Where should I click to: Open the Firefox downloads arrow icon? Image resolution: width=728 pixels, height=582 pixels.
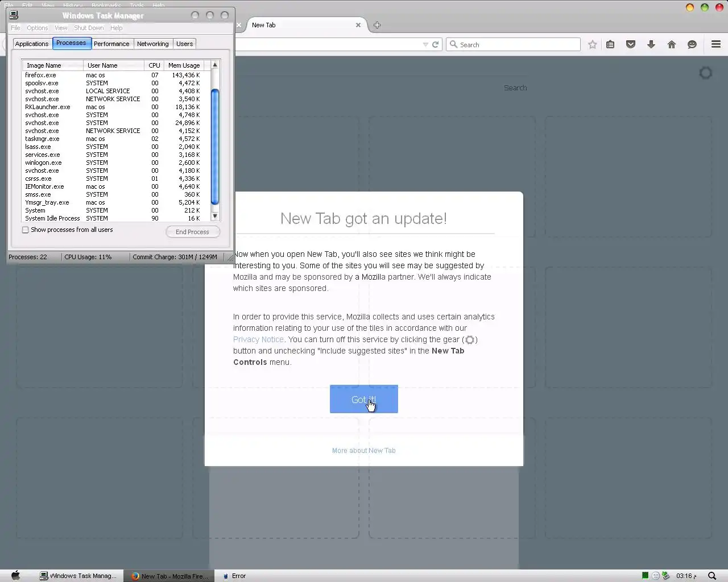click(651, 44)
